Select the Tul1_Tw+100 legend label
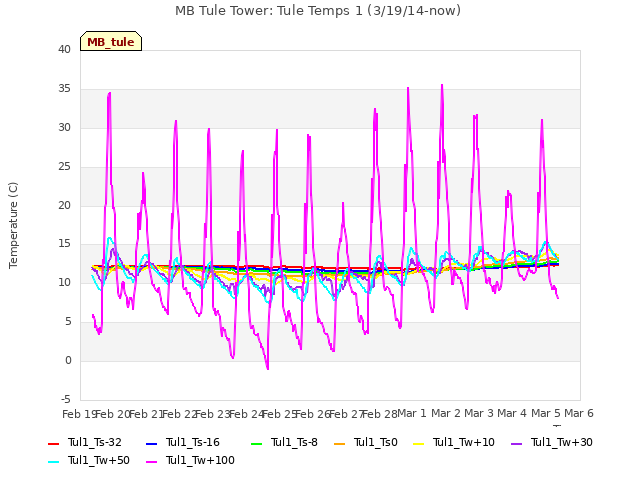The height and width of the screenshot is (480, 640). 200,460
